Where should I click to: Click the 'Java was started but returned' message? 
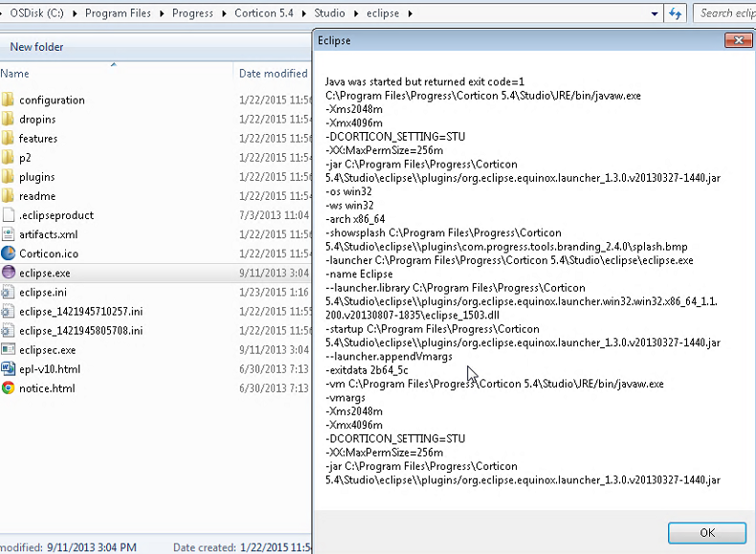point(425,81)
